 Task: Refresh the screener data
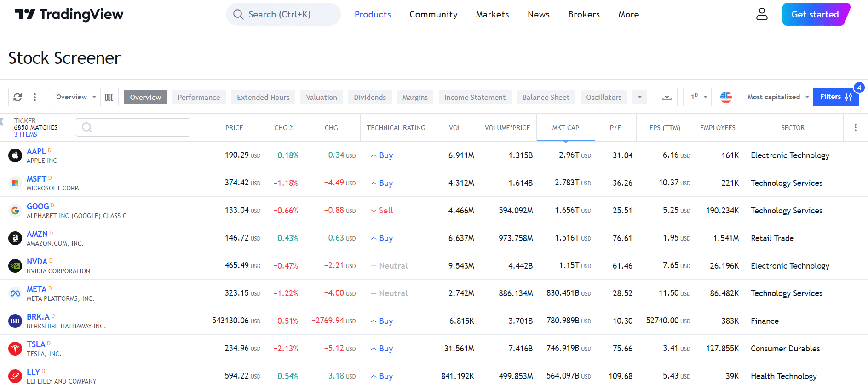(17, 97)
